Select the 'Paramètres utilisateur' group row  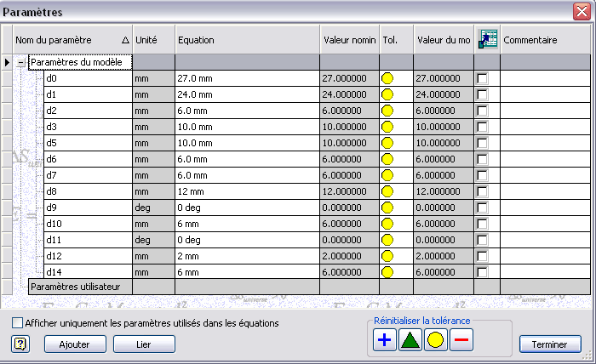pyautogui.click(x=75, y=287)
